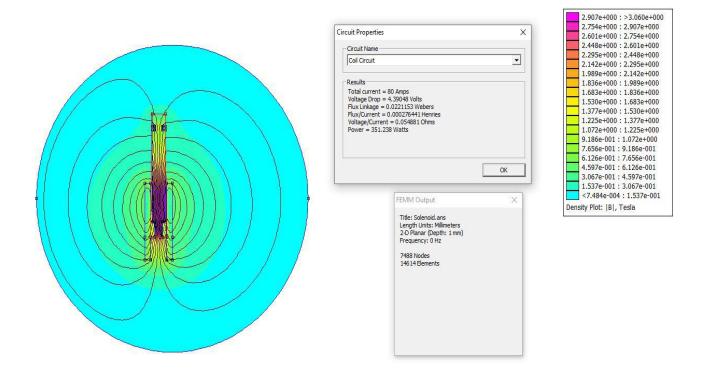Screen dimensions: 705x379
Task: Click the green swatch for 6.126e-001 : 7.656e-001
Action: [x=572, y=158]
